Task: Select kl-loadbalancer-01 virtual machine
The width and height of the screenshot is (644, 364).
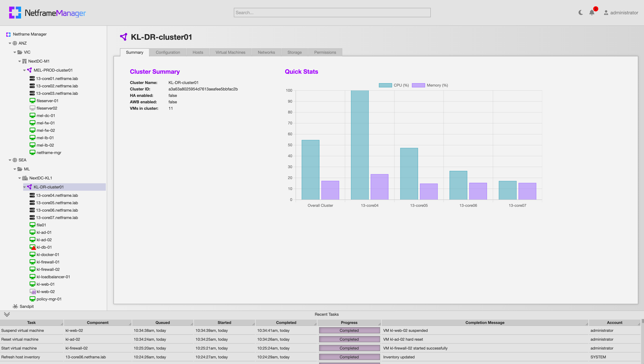Action: click(x=53, y=277)
